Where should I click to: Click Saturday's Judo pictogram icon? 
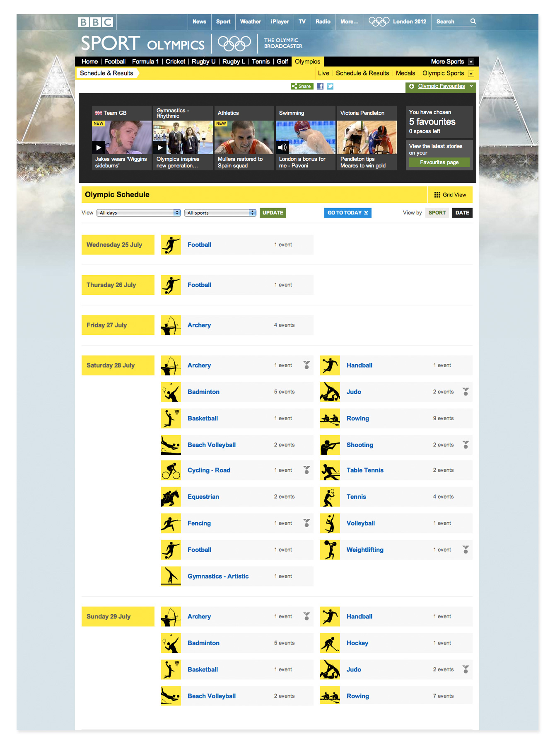330,392
